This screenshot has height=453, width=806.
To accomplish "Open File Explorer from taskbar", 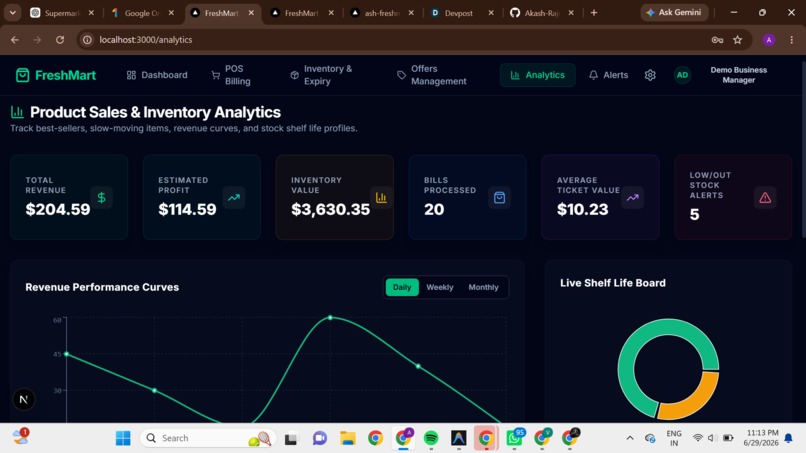I will tap(347, 438).
